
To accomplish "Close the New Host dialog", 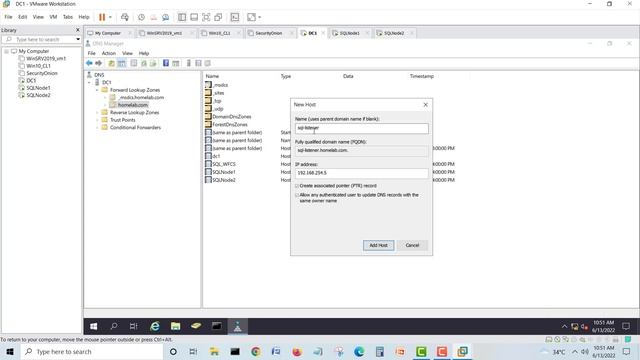I will pos(425,105).
